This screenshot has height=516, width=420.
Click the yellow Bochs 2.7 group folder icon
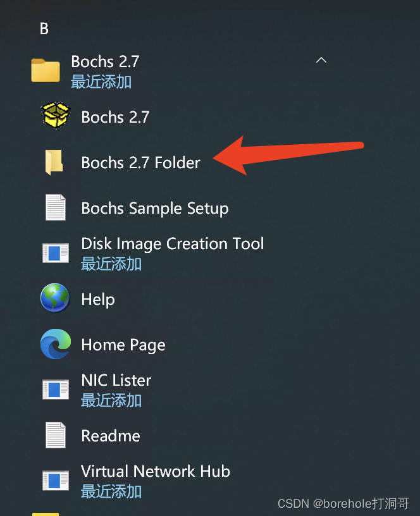[46, 70]
